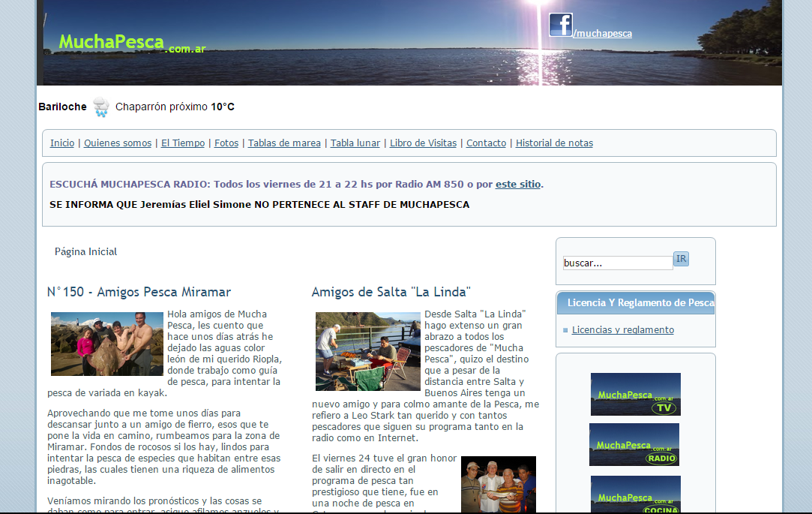Open the MuchaPesca COCINA banner
The height and width of the screenshot is (514, 812).
pos(635,494)
